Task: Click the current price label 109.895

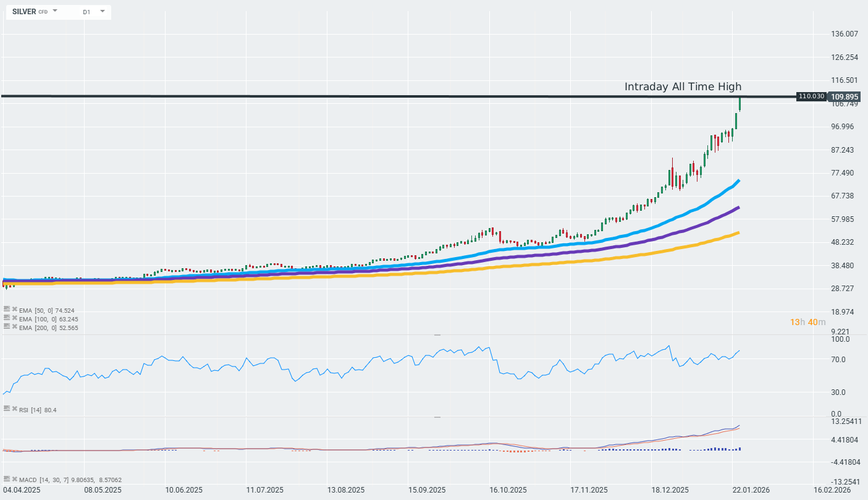Action: (x=845, y=97)
